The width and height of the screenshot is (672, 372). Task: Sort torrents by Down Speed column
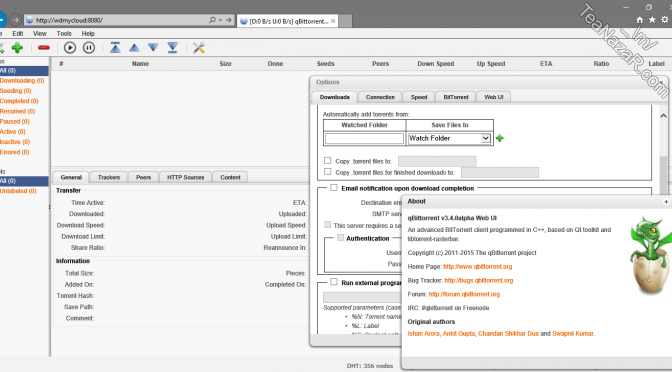point(435,64)
